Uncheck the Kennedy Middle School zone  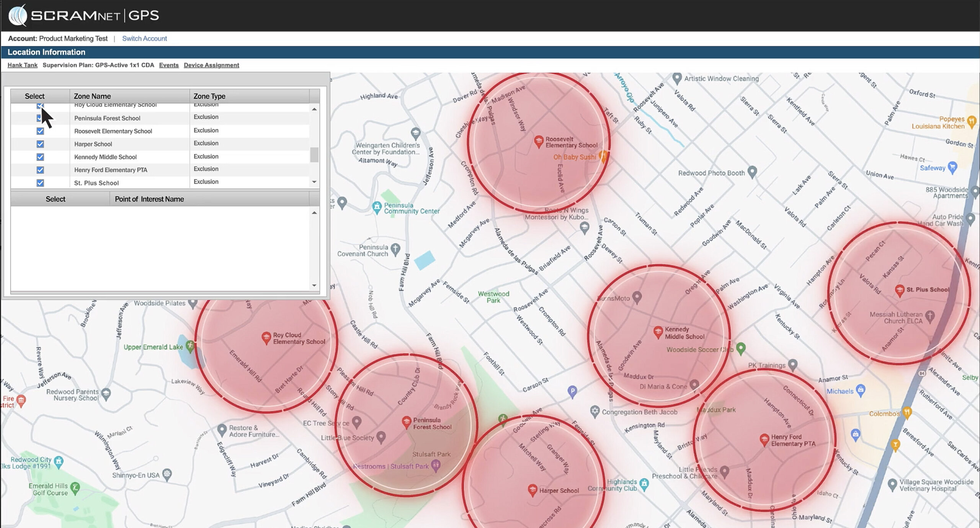coord(40,157)
